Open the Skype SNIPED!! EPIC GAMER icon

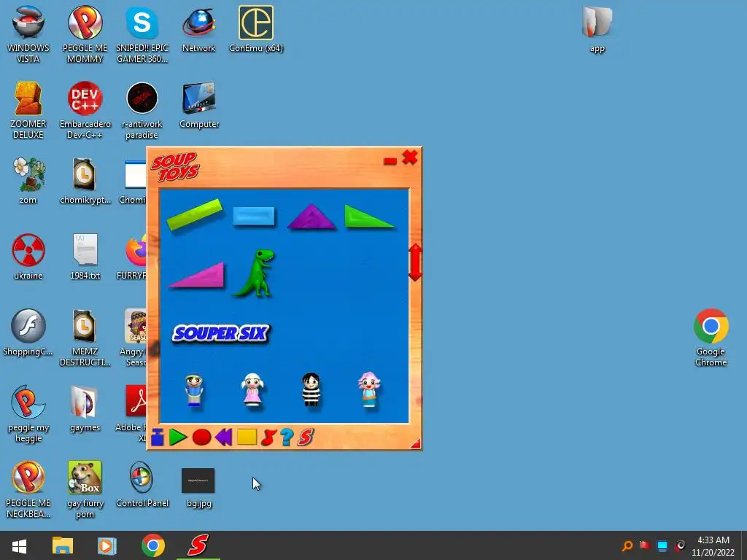coord(142,34)
